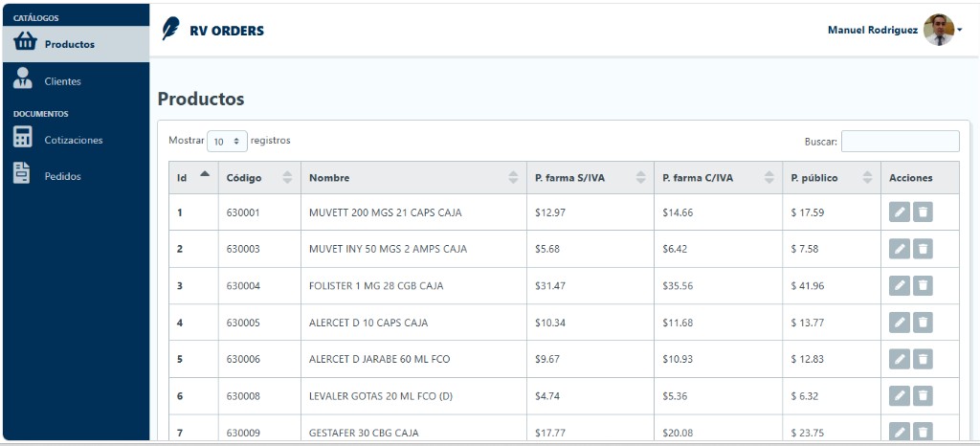Toggle Id column ascending sort arrow
Image resolution: width=980 pixels, height=446 pixels.
coord(205,173)
